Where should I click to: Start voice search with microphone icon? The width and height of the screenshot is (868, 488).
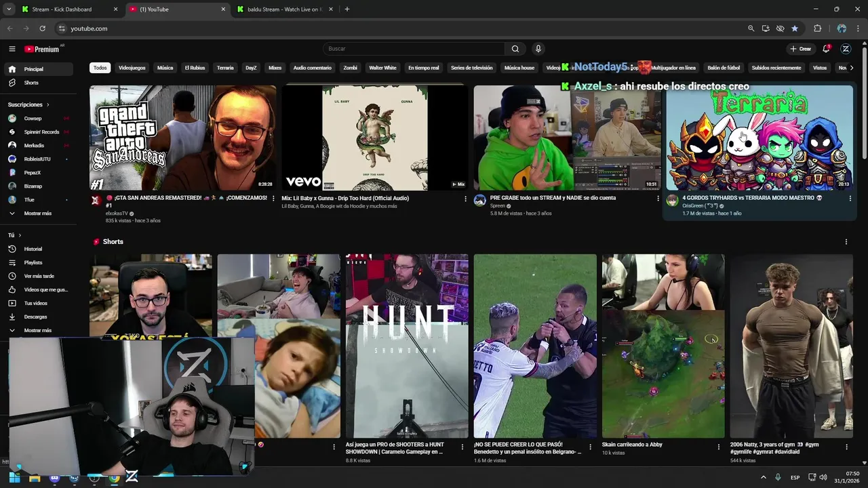coord(538,49)
